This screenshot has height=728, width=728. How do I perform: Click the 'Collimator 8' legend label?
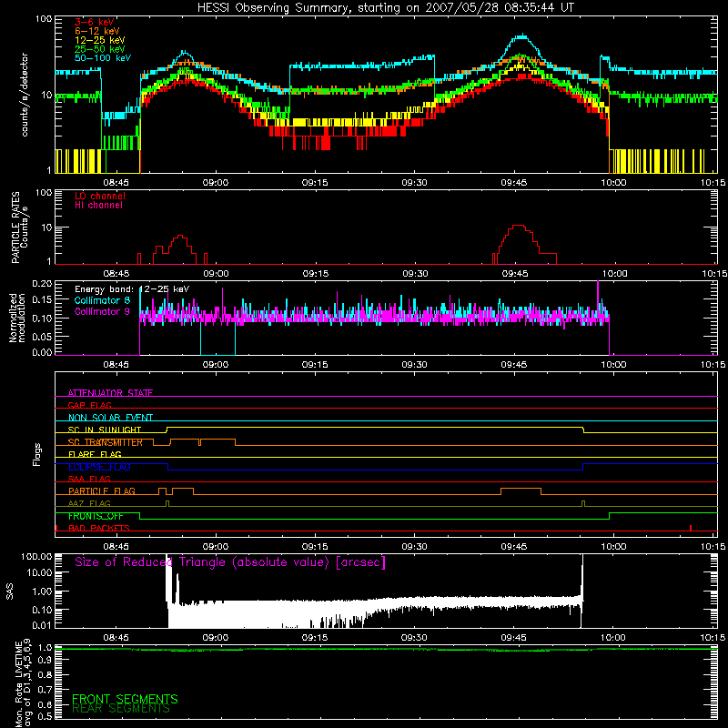(x=102, y=300)
